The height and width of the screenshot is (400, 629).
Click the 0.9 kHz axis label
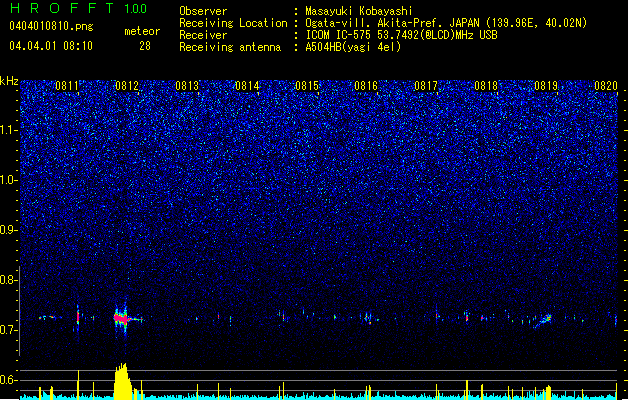click(9, 230)
